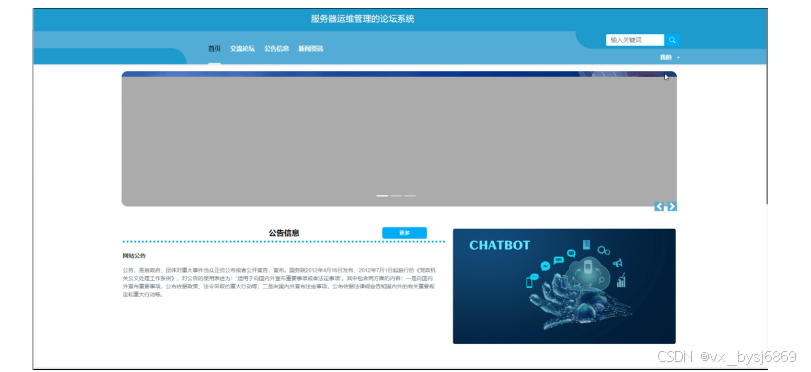
Task: Click the large carousel banner image
Action: [399, 139]
